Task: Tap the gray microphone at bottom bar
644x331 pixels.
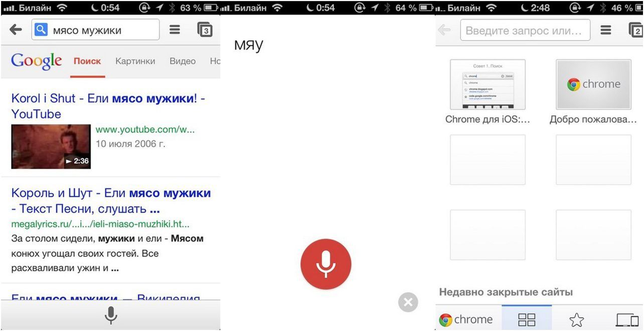Action: click(111, 315)
